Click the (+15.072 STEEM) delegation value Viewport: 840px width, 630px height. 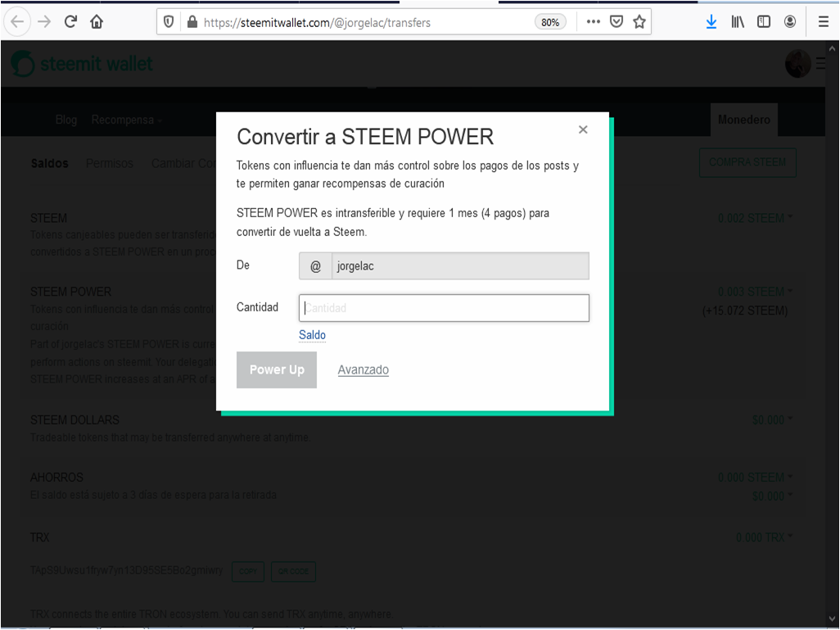click(x=745, y=310)
